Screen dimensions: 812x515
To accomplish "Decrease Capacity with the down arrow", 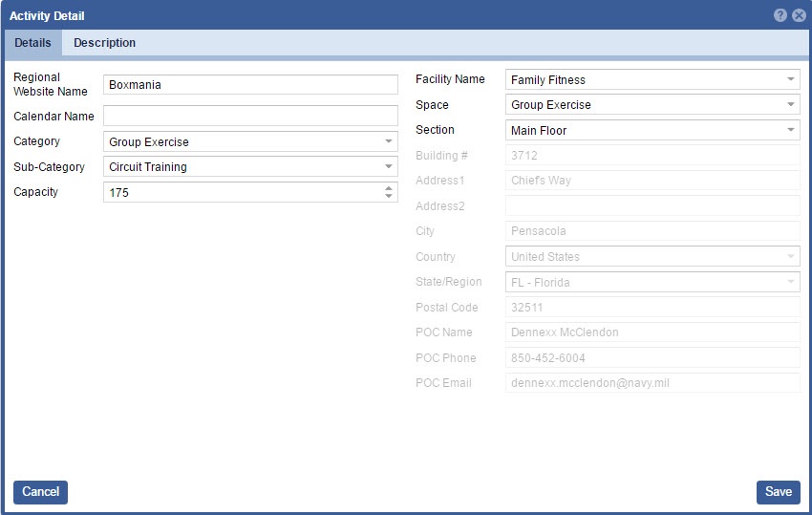I will [388, 197].
